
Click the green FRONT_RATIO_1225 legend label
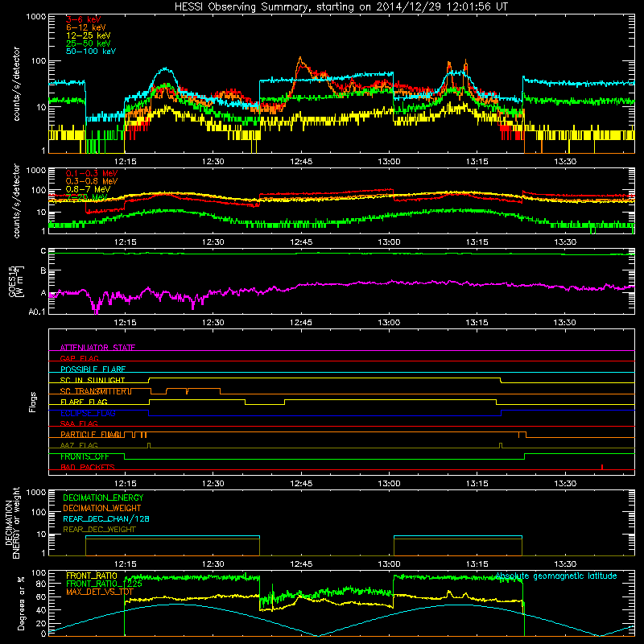click(104, 584)
